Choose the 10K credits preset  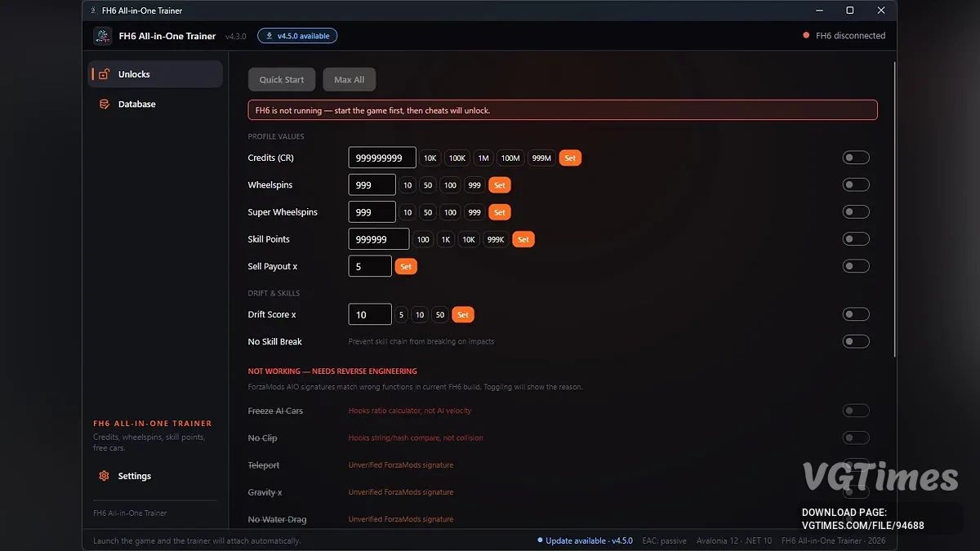pos(430,158)
